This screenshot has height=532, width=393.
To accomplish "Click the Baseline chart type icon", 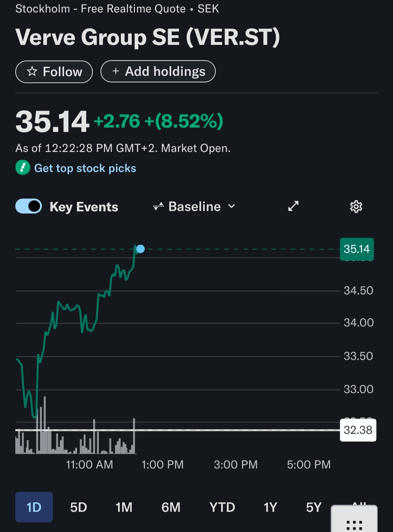I will (x=158, y=206).
